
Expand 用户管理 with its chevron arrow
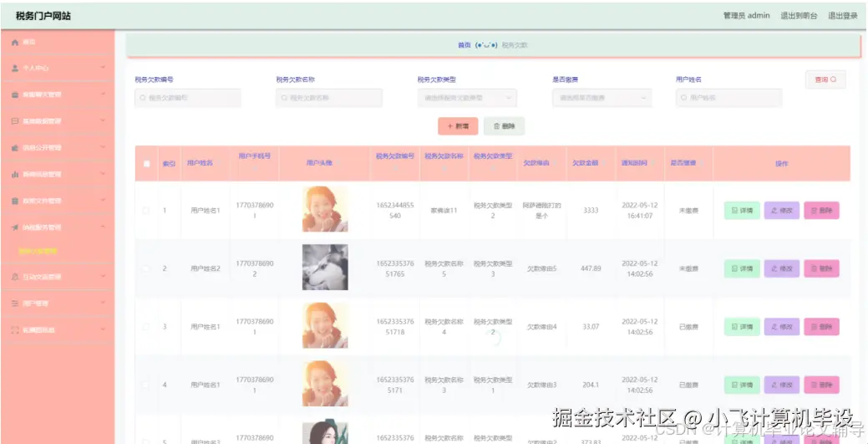coord(103,304)
